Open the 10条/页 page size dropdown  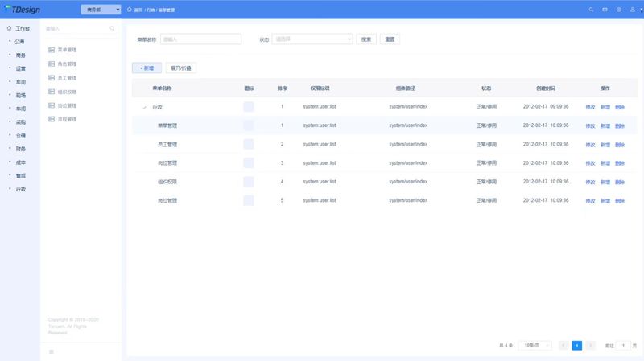click(535, 346)
